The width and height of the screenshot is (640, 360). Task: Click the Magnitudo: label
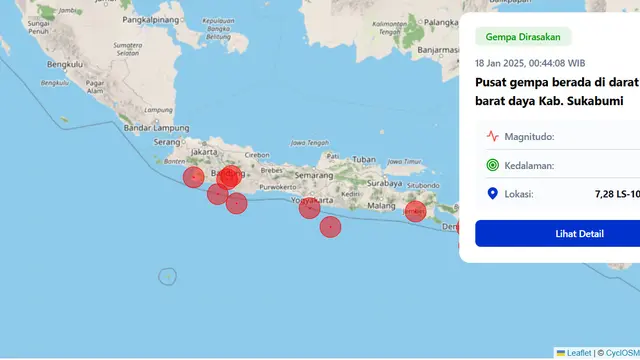tap(529, 136)
